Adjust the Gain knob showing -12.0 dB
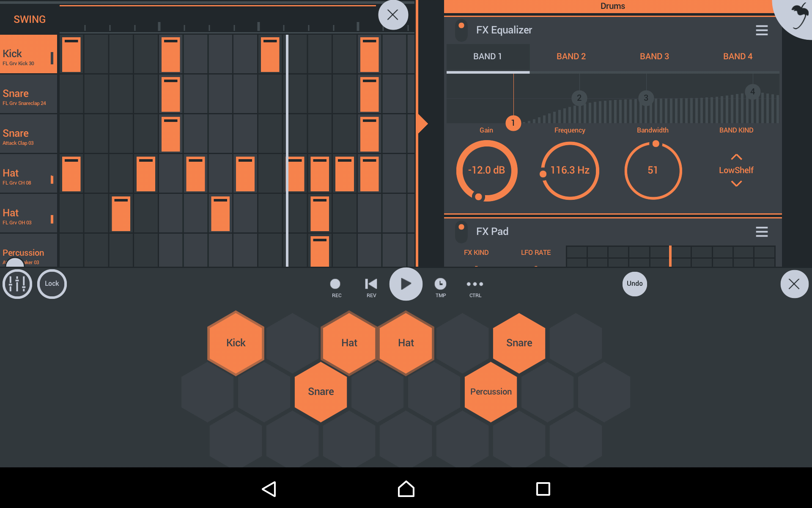 [486, 170]
